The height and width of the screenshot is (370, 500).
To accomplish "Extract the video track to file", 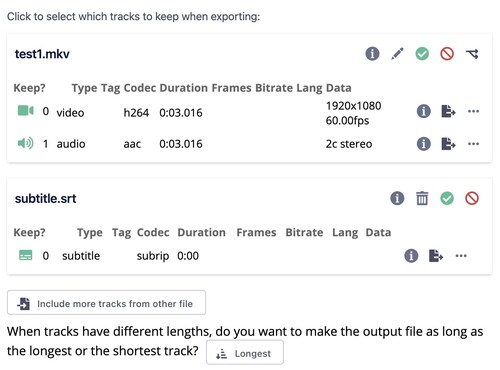I will (448, 111).
